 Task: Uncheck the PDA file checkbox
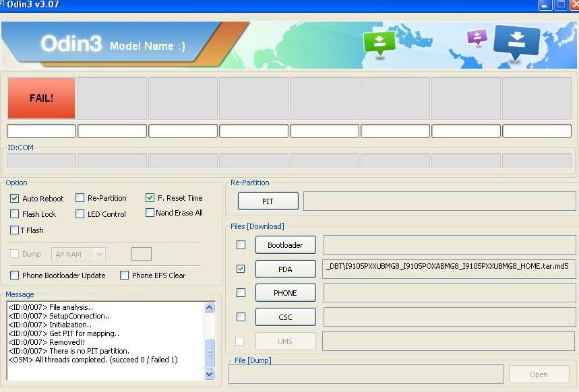click(241, 269)
